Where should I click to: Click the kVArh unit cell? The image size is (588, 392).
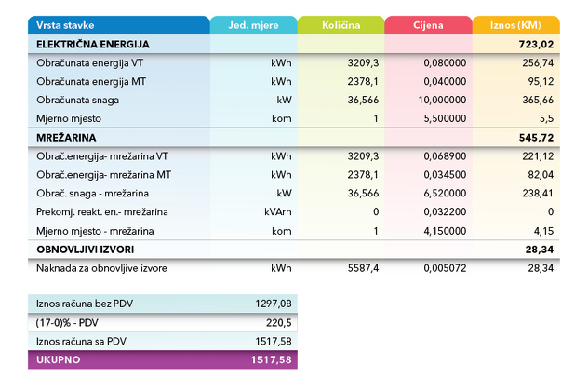click(x=278, y=212)
